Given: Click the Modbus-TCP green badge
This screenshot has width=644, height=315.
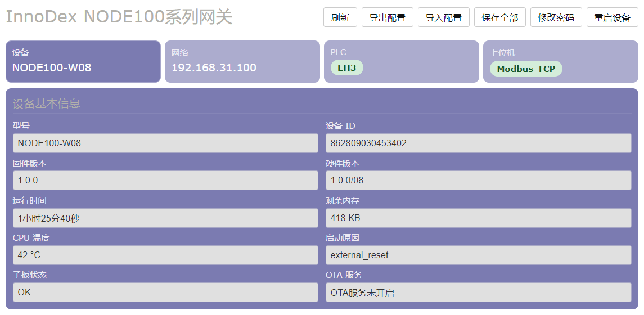Looking at the screenshot, I should (x=526, y=69).
